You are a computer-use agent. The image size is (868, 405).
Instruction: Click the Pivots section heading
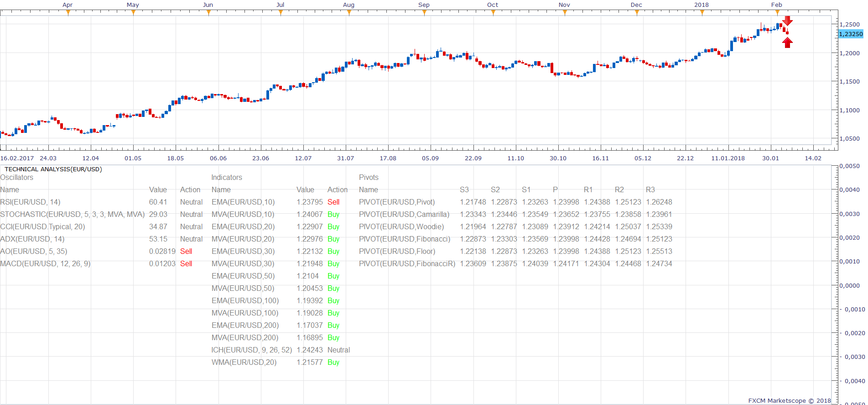(369, 178)
